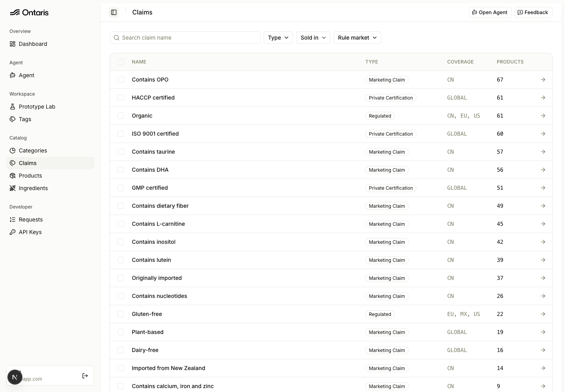Check the Originally imported checkbox
565x392 pixels.
pos(121,278)
